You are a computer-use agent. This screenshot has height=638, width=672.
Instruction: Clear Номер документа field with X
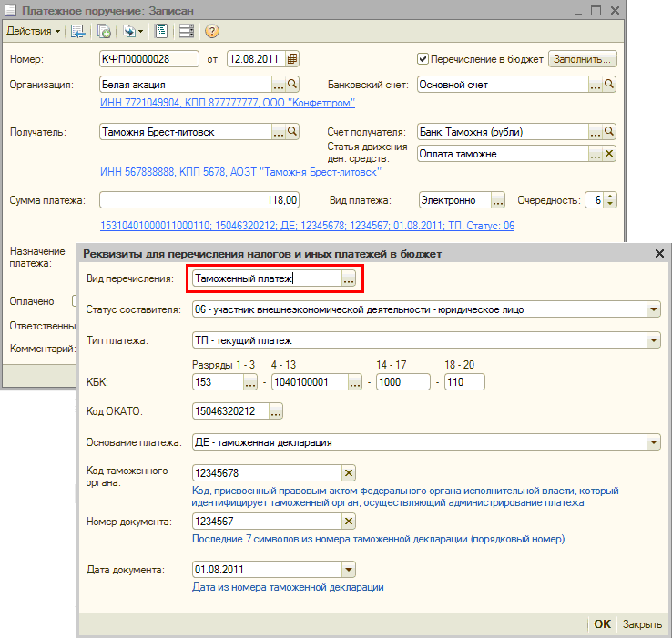pyautogui.click(x=349, y=522)
